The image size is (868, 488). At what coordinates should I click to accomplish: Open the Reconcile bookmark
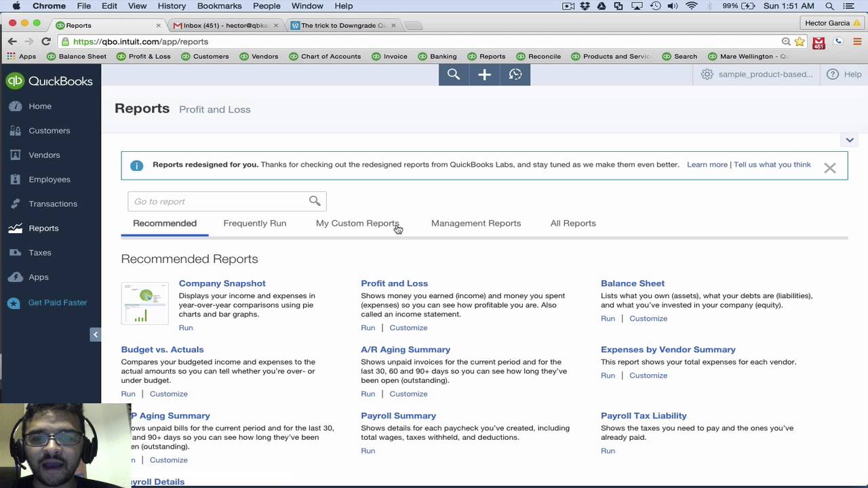point(538,56)
